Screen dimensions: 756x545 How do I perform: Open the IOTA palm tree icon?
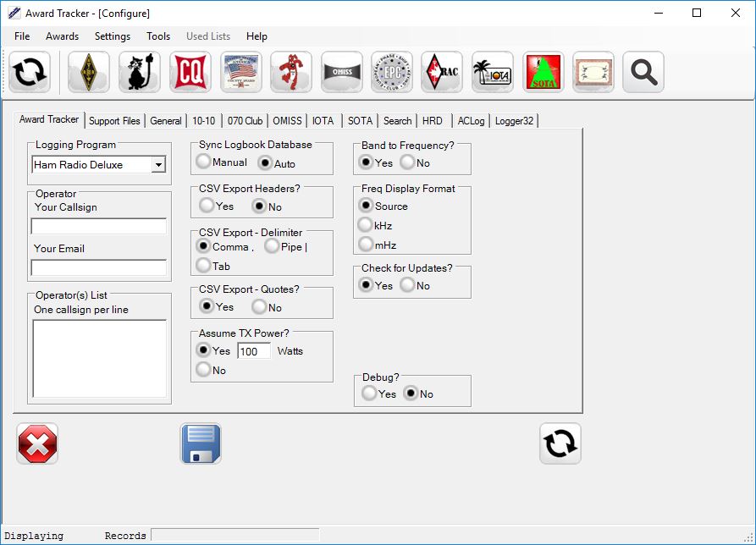pos(492,72)
